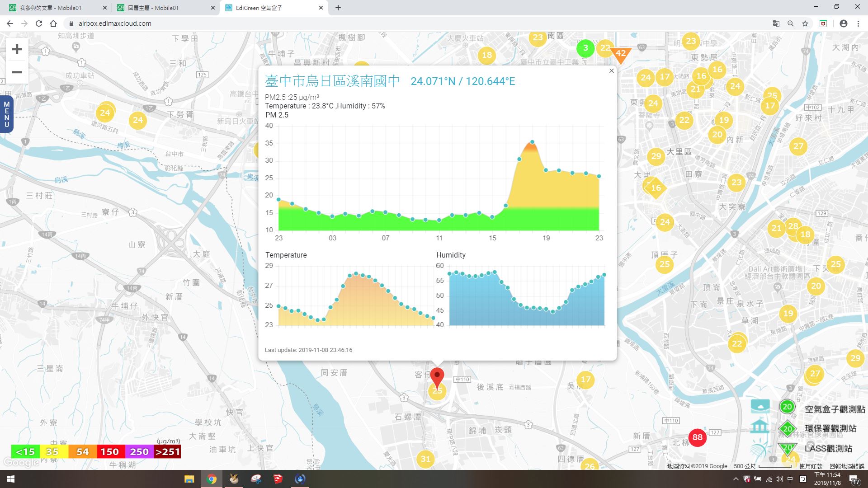Open the Chrome profile avatar
The width and height of the screenshot is (868, 488).
point(843,23)
